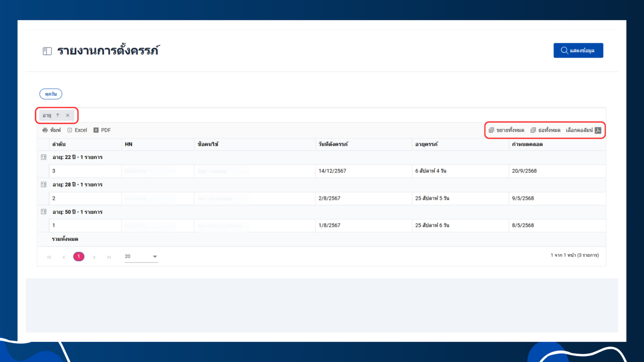Click the print icon labeled พิมพ์
The height and width of the screenshot is (362, 644).
[x=45, y=130]
